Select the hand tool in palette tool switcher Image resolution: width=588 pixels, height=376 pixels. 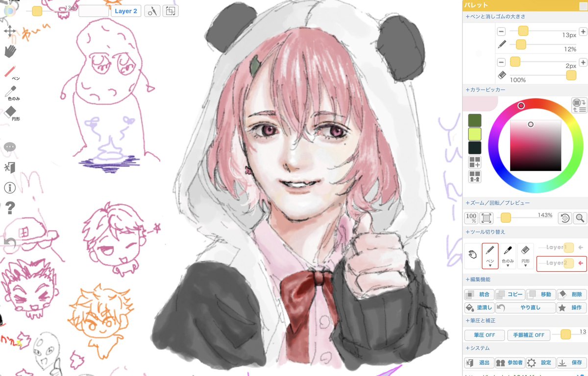[472, 256]
